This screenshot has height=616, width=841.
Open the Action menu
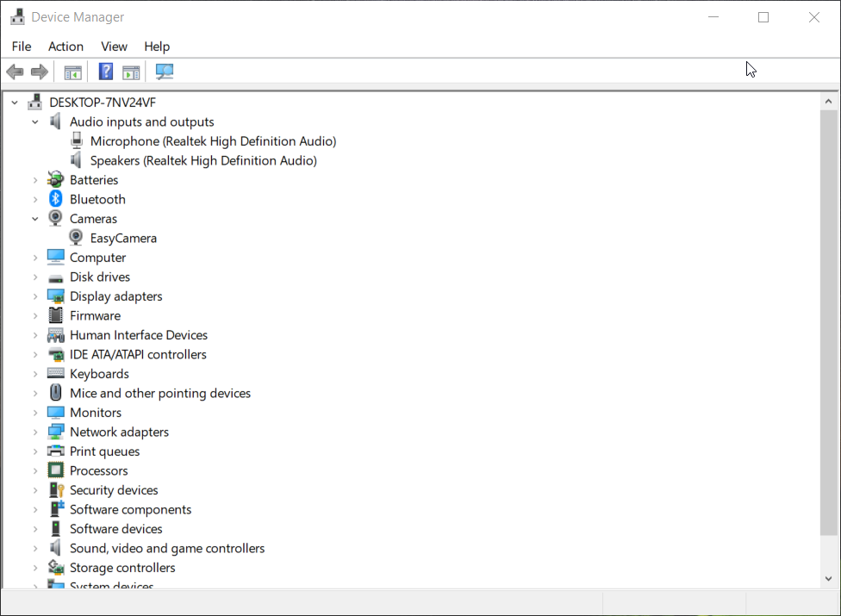point(65,47)
